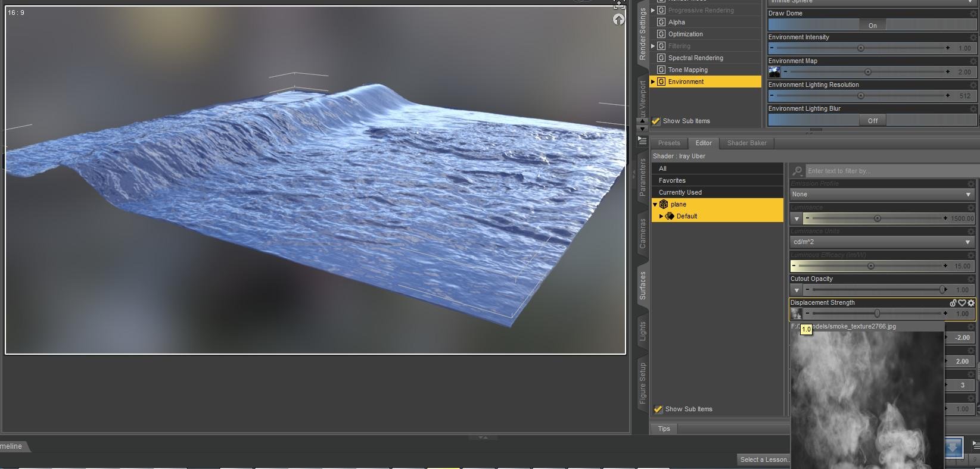This screenshot has height=469, width=980.
Task: Click the Environment Lighting Resolution slider handle
Action: (860, 96)
